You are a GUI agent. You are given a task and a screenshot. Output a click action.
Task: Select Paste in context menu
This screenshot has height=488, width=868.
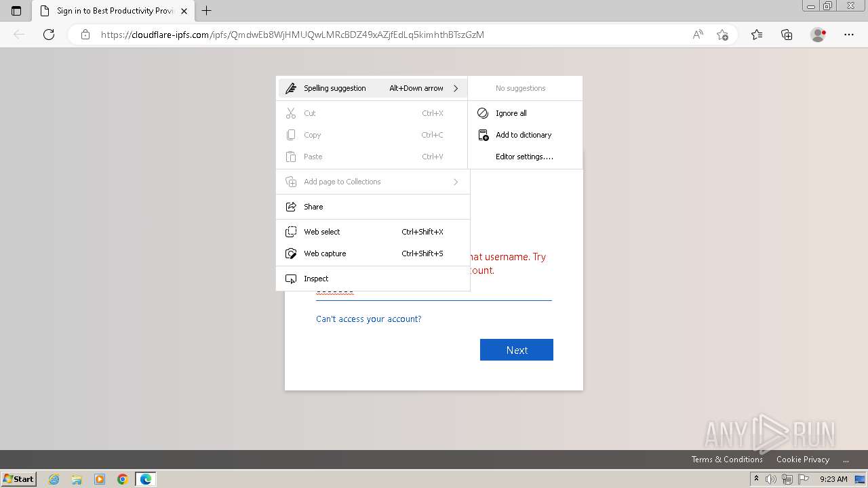pyautogui.click(x=372, y=157)
